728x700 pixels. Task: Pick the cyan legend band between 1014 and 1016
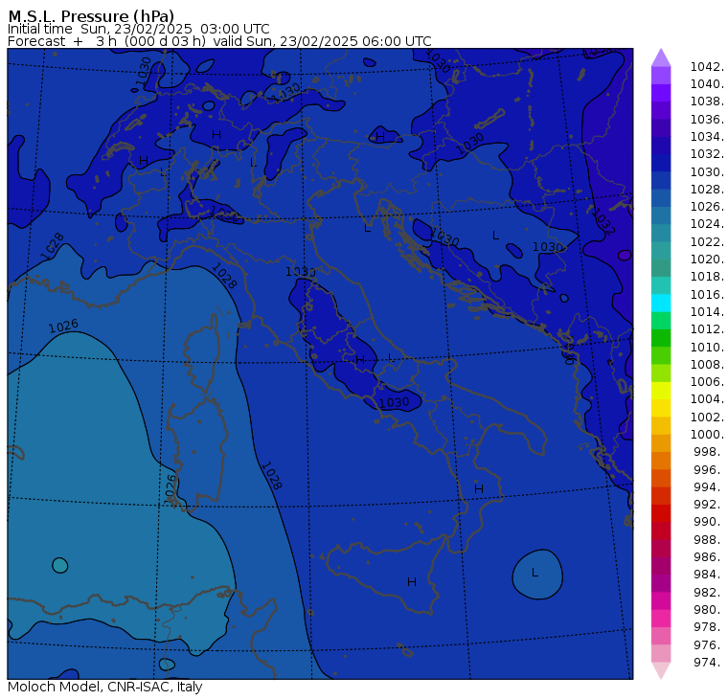point(661,304)
